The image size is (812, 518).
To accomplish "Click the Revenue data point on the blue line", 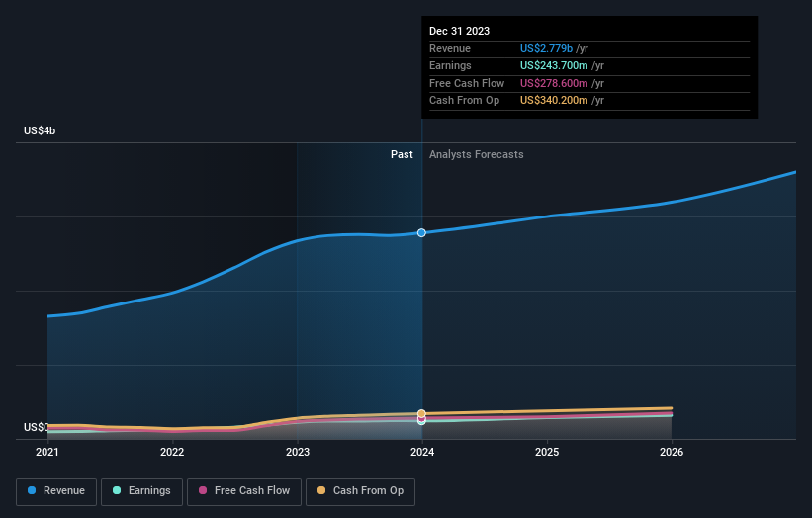I will [421, 233].
